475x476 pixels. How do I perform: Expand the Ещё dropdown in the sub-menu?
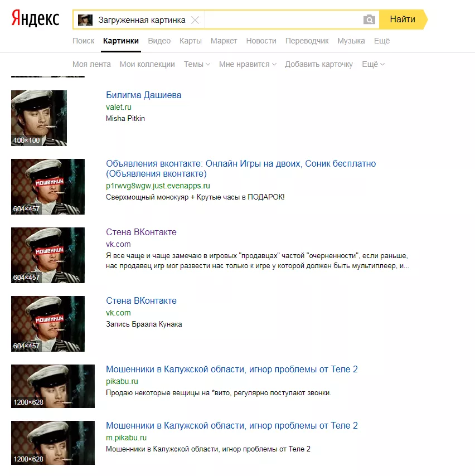pyautogui.click(x=374, y=64)
